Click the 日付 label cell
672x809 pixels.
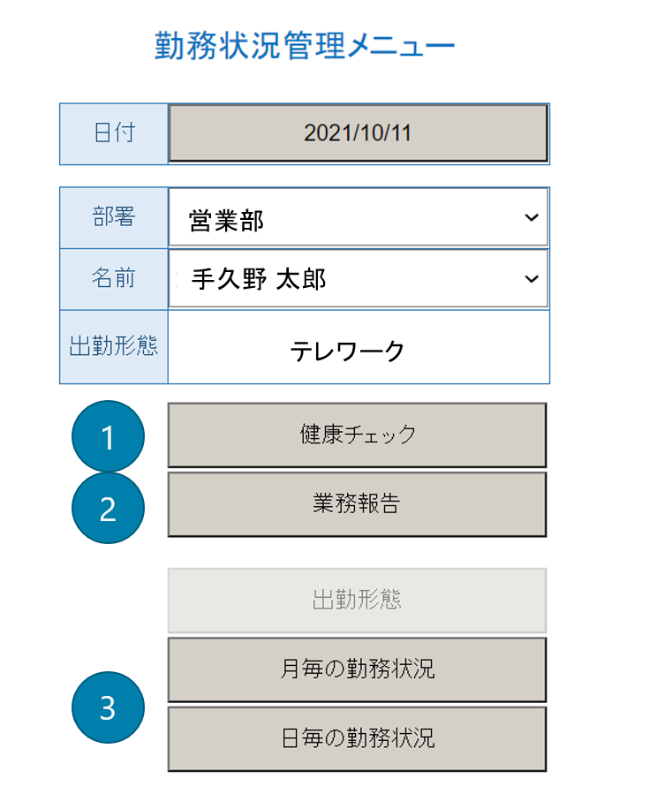click(x=114, y=134)
